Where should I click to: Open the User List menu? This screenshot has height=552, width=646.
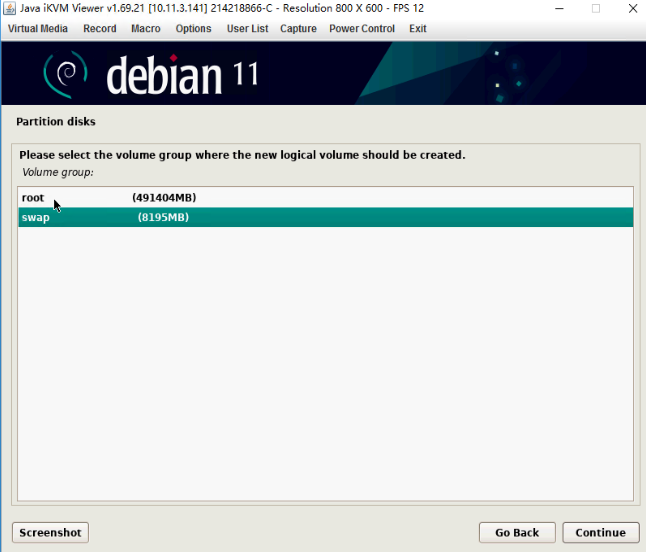click(247, 28)
